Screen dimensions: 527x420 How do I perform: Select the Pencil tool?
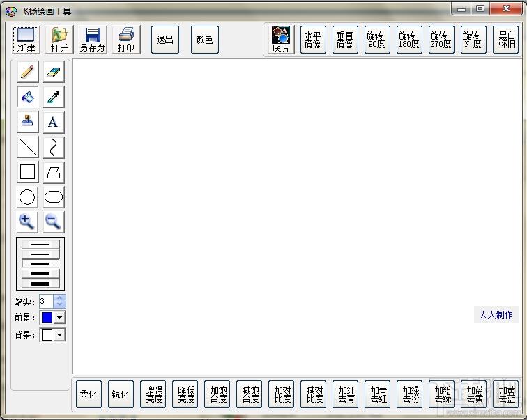click(27, 72)
